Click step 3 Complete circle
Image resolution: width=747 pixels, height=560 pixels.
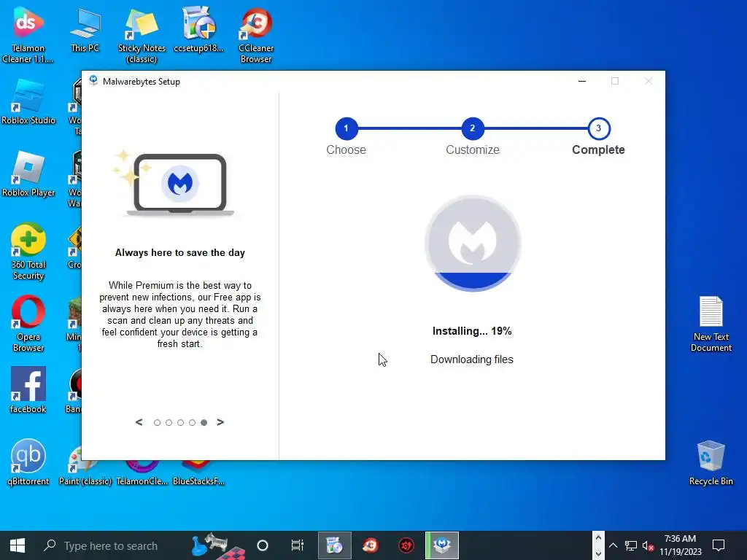[x=599, y=128]
